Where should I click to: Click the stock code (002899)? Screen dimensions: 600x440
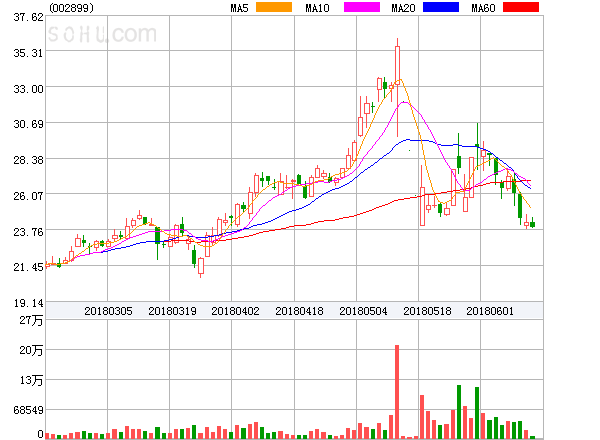(x=72, y=8)
